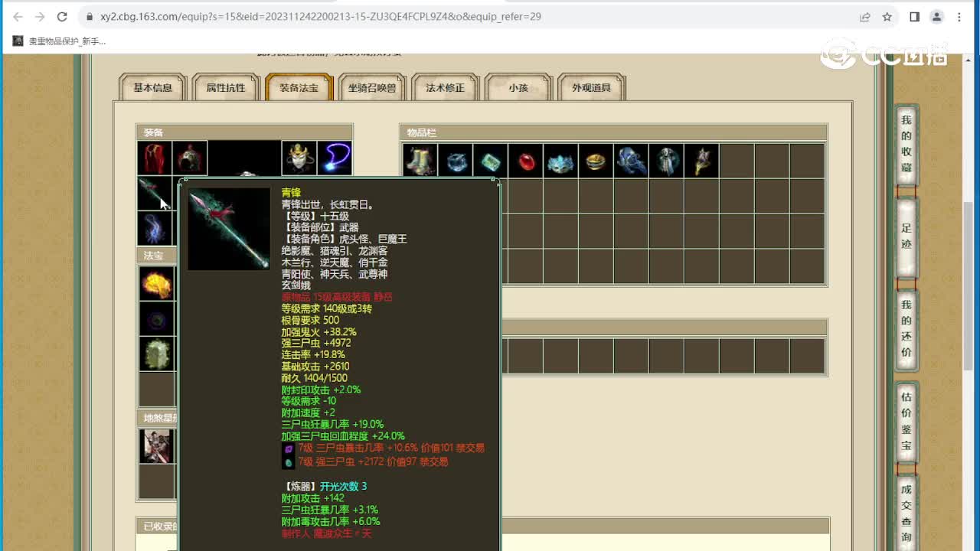980x551 pixels.
Task: Reload the page with the refresh icon
Action: pyautogui.click(x=62, y=16)
